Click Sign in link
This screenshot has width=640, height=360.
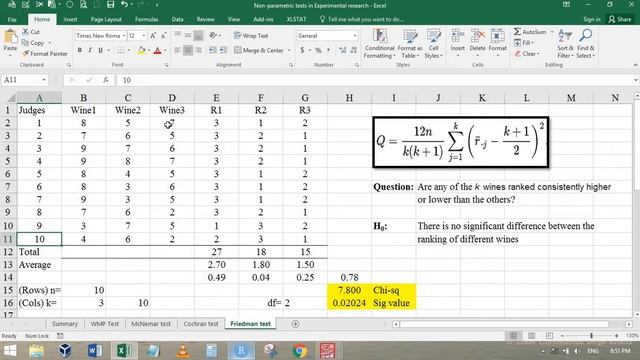point(591,19)
